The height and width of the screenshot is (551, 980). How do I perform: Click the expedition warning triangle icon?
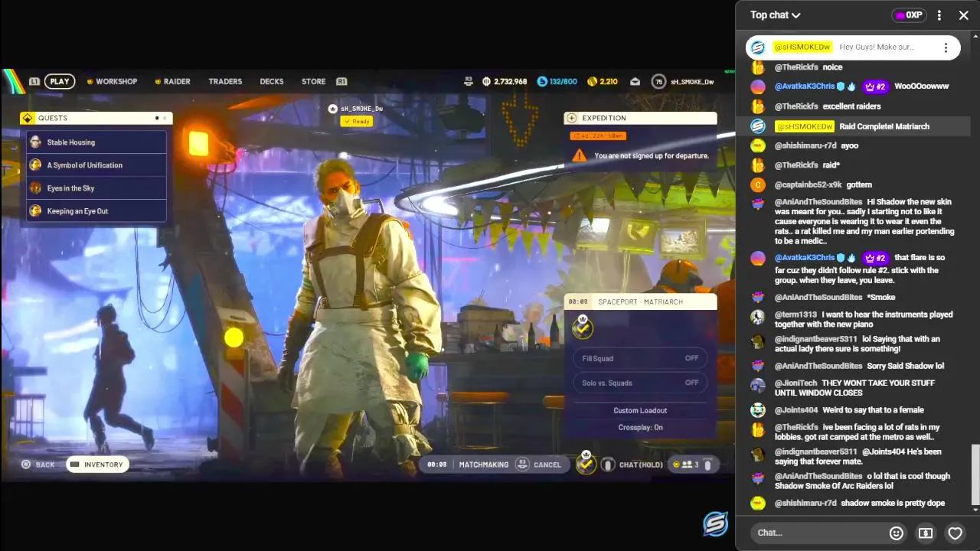pos(580,155)
